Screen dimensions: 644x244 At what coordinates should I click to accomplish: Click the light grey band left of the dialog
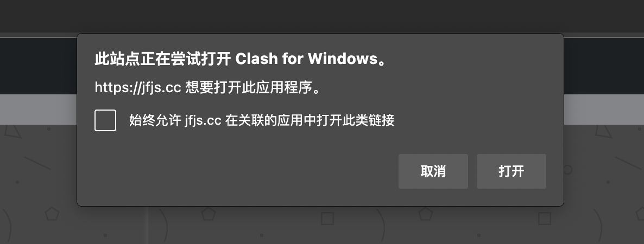click(x=38, y=109)
